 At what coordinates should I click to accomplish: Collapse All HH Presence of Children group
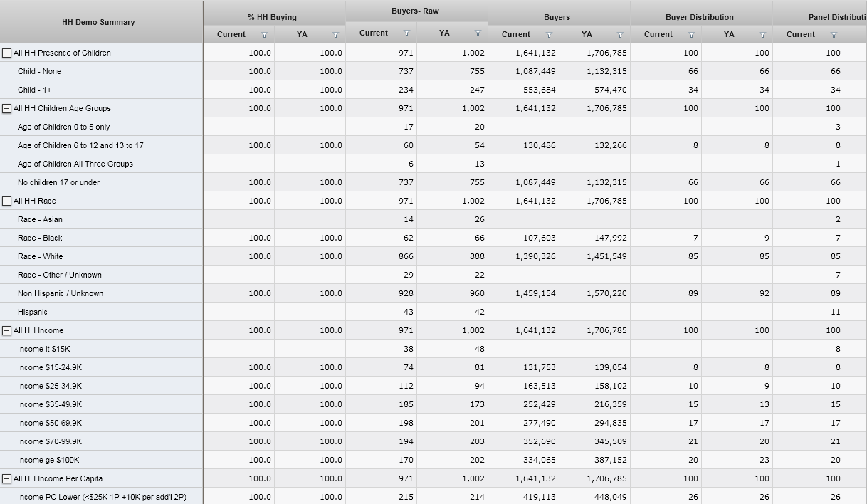click(x=7, y=53)
